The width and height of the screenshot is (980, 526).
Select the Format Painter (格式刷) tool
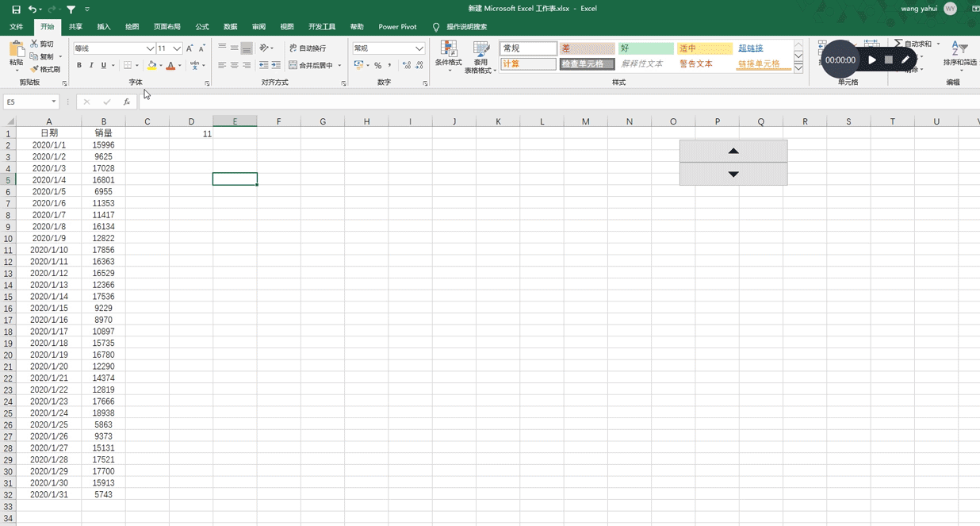tap(44, 69)
